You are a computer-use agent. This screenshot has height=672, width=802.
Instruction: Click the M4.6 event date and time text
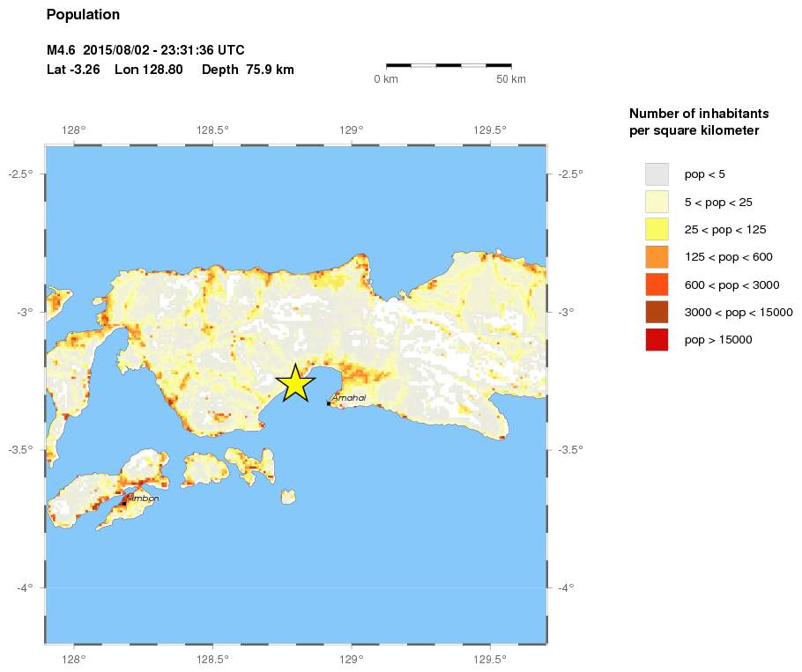click(x=145, y=50)
